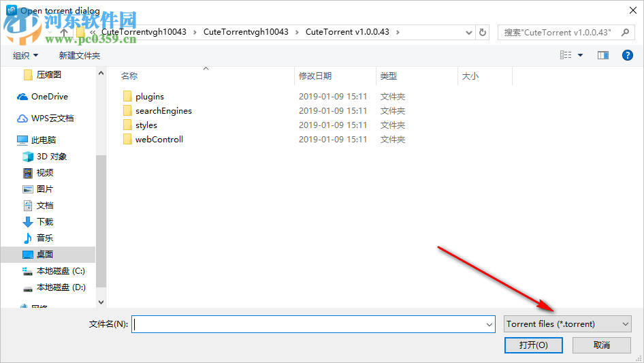The image size is (644, 363).
Task: Open the help button
Action: [628, 55]
